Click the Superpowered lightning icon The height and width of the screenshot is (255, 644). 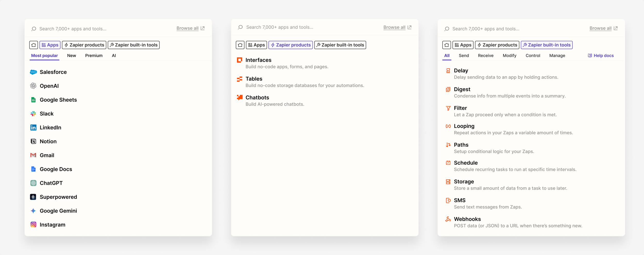33,197
